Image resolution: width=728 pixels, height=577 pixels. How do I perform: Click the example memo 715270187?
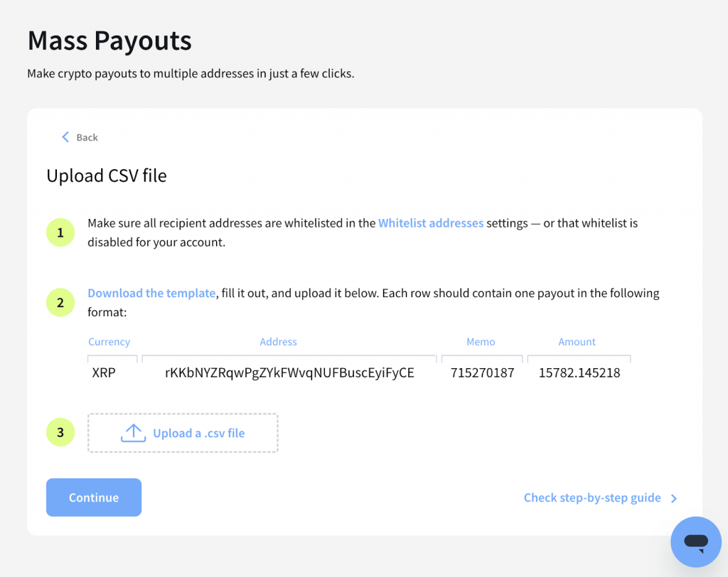pos(482,372)
